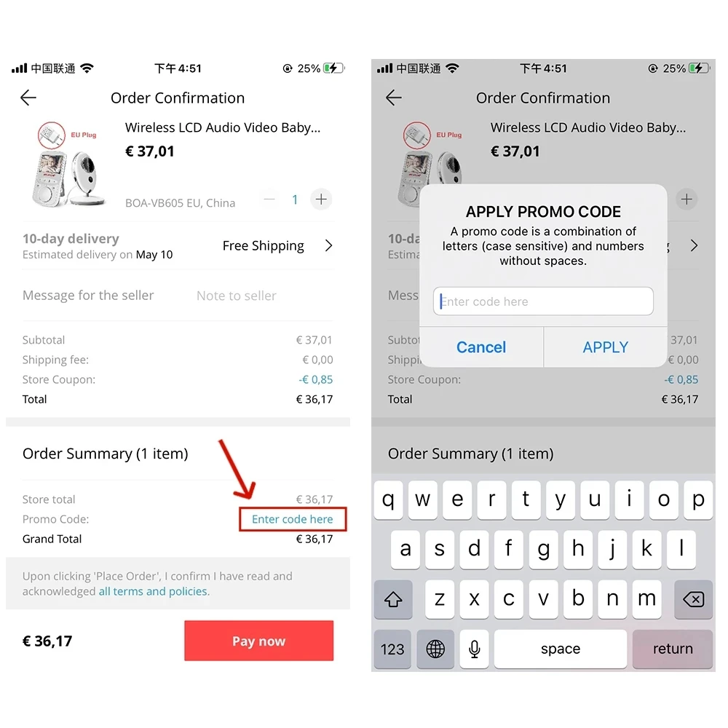728x728 pixels.
Task: Tap the back arrow on left Order Confirmation screen
Action: click(x=28, y=98)
